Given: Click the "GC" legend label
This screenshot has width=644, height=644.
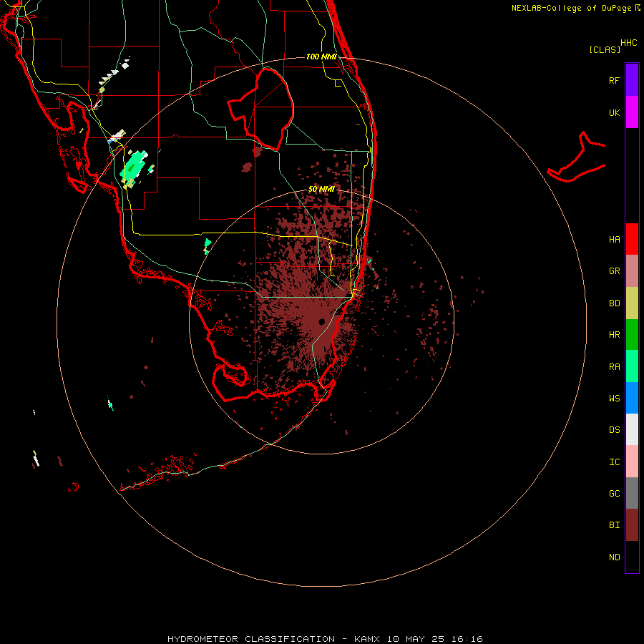Looking at the screenshot, I should [614, 493].
